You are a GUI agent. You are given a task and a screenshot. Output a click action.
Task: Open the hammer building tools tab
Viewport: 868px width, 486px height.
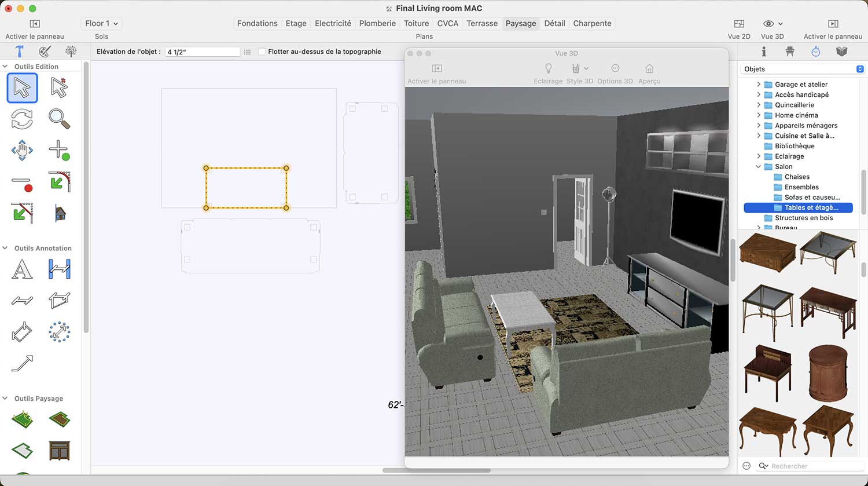pos(19,52)
